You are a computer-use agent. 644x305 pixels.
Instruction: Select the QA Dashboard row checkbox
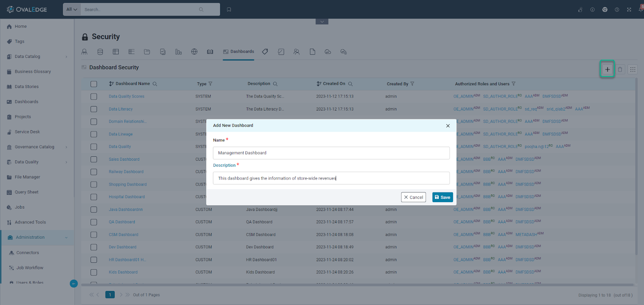click(x=94, y=222)
